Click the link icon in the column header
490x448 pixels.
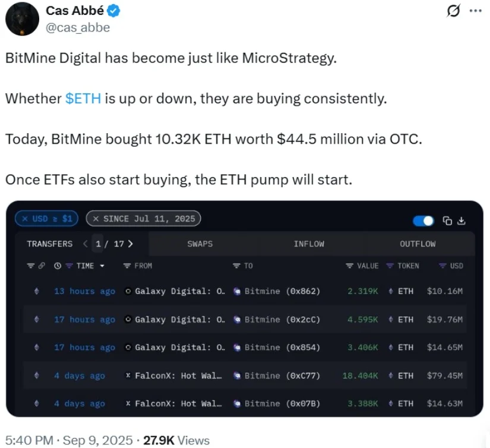(42, 266)
